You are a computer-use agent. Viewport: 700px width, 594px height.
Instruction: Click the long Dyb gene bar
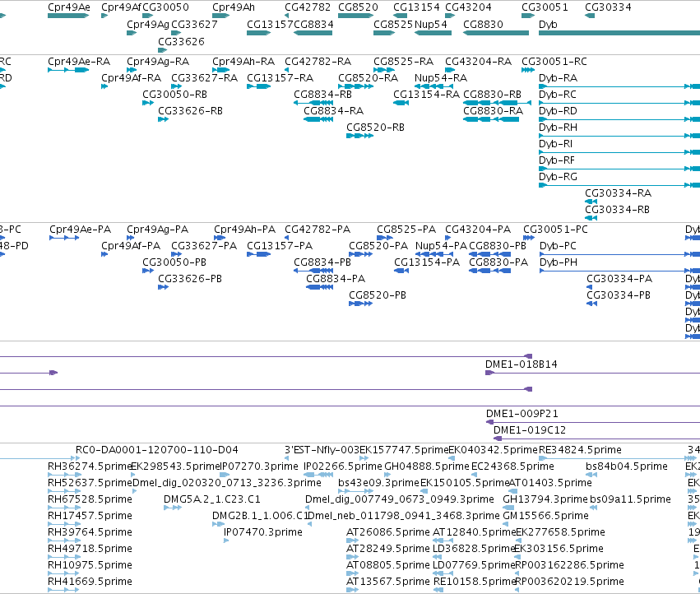click(619, 33)
